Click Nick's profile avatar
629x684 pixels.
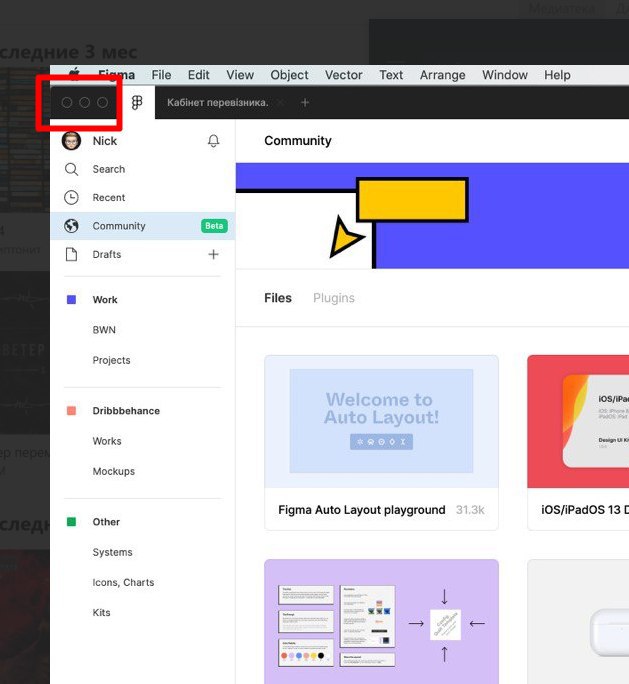pyautogui.click(x=71, y=141)
